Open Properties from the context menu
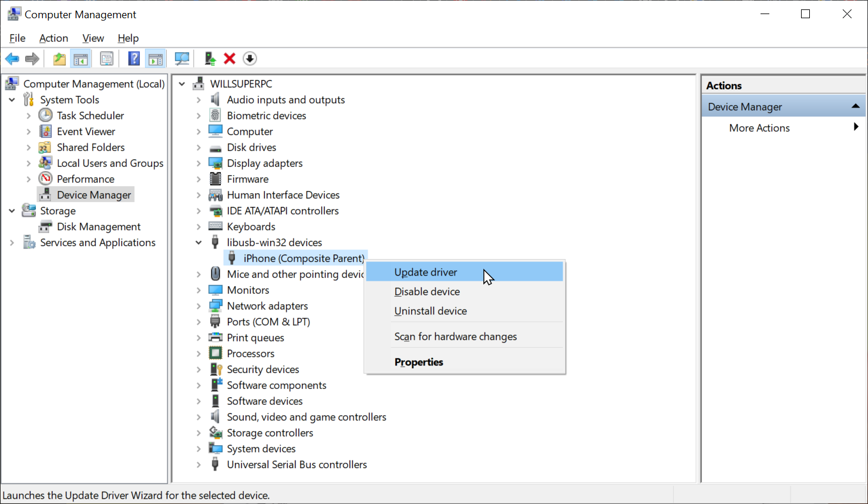 465,362
